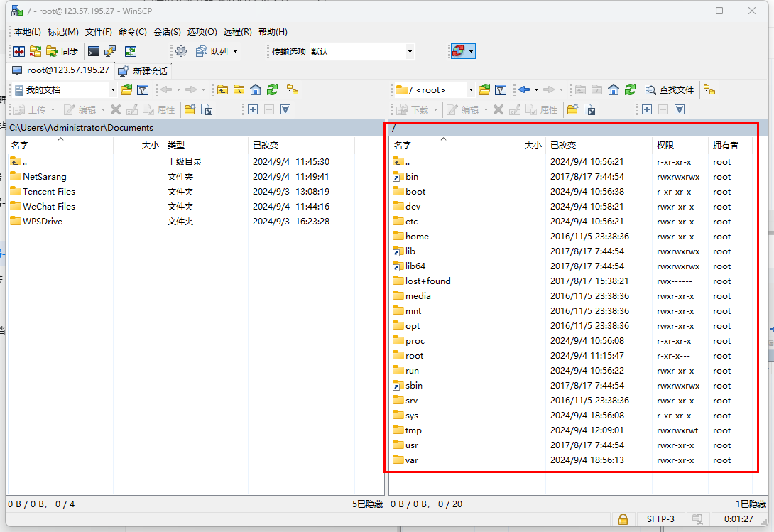Refresh the remote panel
This screenshot has width=774, height=532.
tap(630, 90)
